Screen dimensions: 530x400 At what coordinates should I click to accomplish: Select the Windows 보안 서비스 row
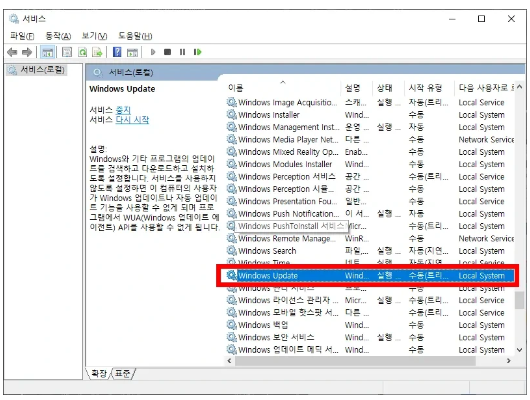(370, 337)
